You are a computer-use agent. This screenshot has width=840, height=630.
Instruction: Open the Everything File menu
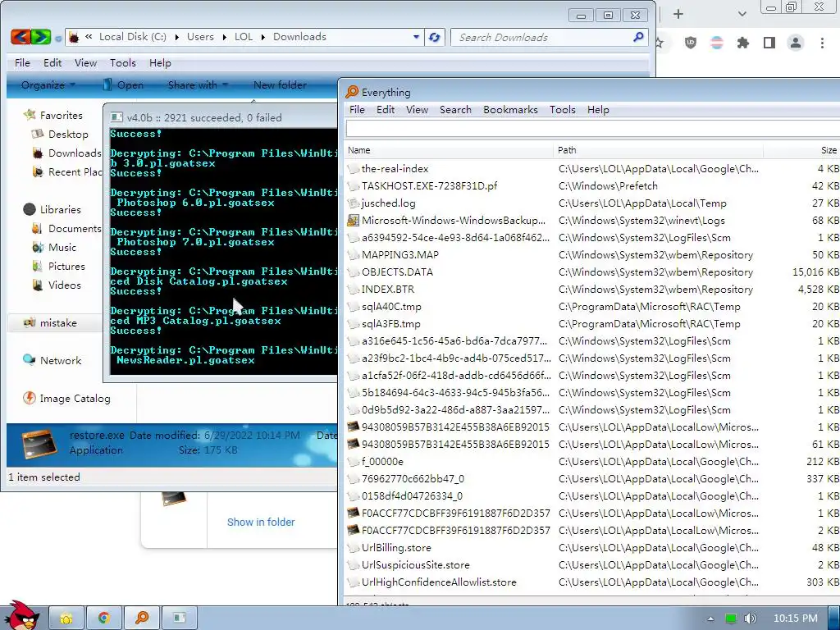(x=357, y=110)
